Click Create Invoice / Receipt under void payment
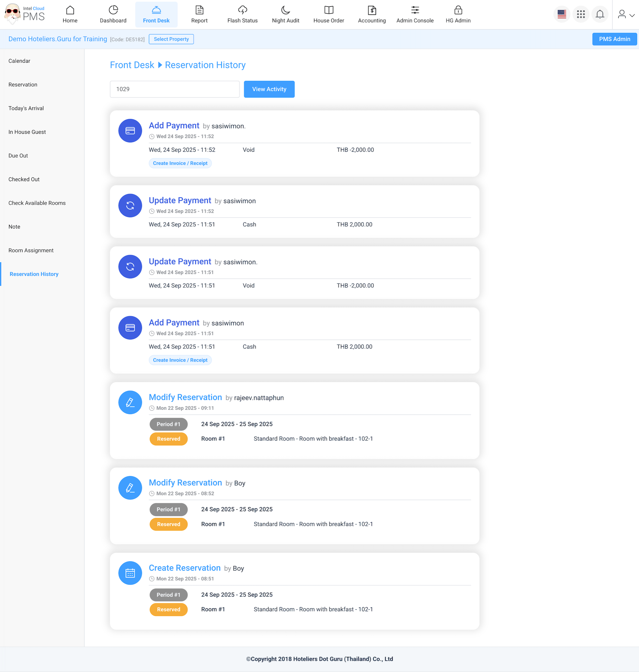 point(180,163)
